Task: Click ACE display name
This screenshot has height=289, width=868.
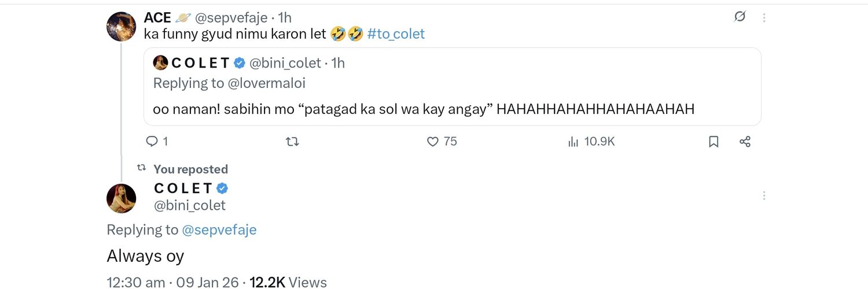Action: [x=157, y=17]
